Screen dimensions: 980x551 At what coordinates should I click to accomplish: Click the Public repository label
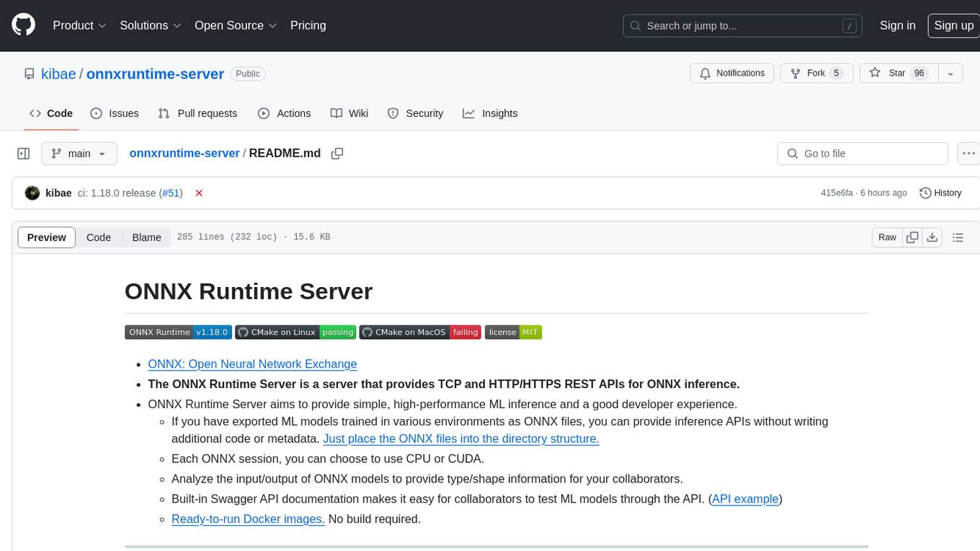tap(248, 74)
